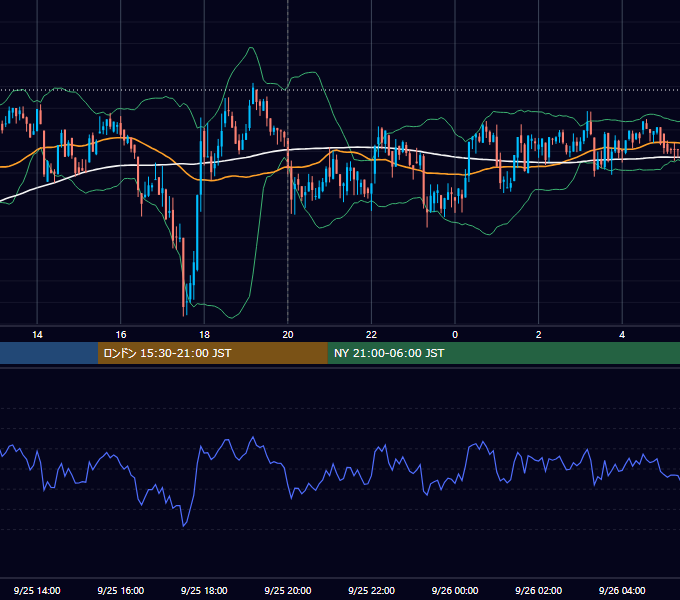Click the hour label 14 on time axis

click(x=37, y=335)
